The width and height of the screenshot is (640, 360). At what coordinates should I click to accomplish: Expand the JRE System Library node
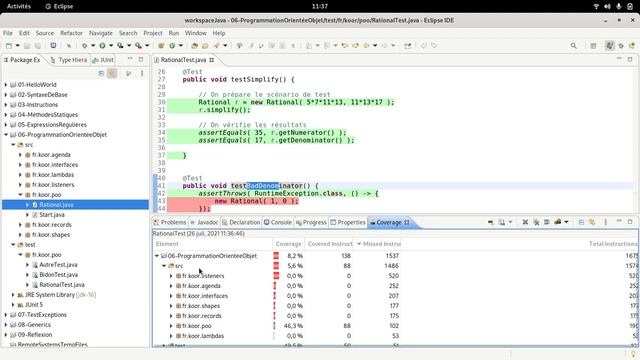click(13, 295)
